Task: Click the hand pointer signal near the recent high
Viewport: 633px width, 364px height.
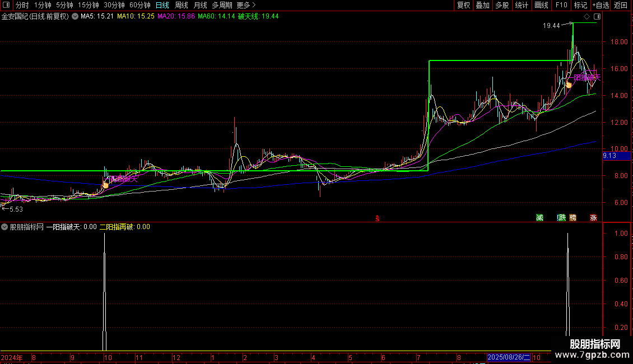Action: pos(568,83)
